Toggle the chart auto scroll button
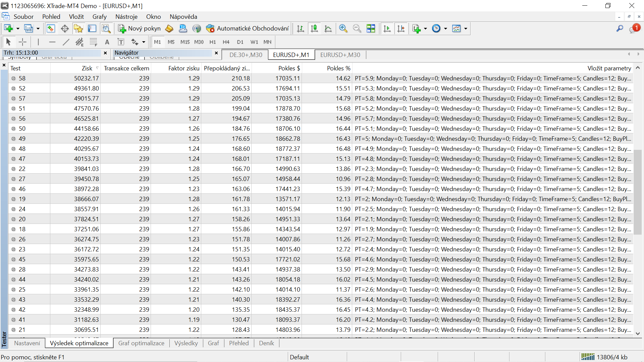This screenshot has width=644, height=362. [x=387, y=28]
